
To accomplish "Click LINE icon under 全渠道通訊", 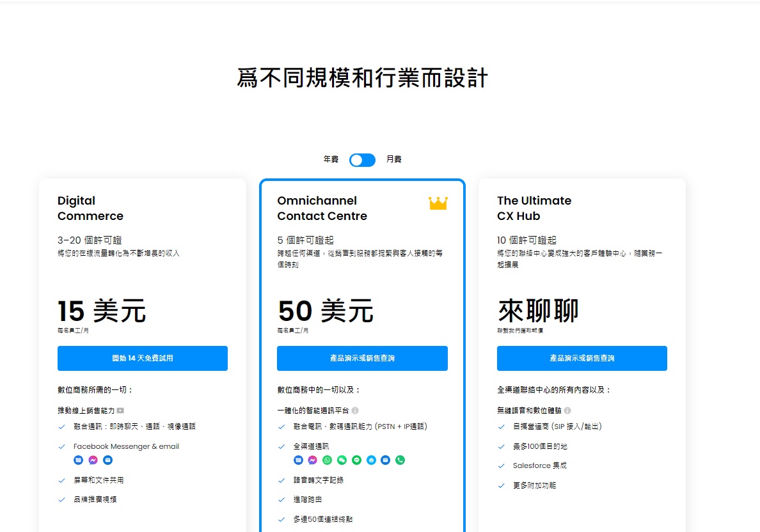I will click(x=357, y=460).
